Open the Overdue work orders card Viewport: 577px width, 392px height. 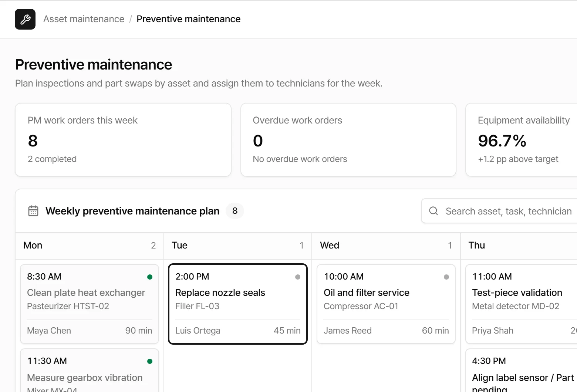[348, 140]
